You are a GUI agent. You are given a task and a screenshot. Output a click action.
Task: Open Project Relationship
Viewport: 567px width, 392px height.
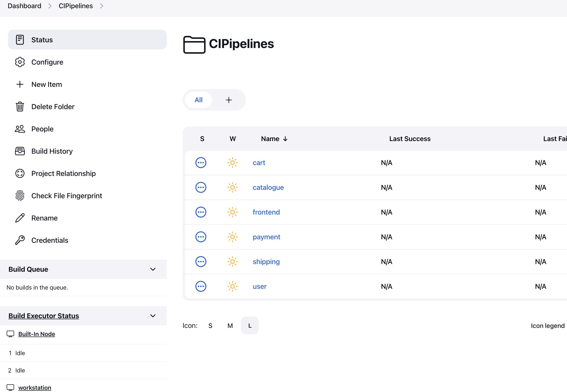(64, 173)
